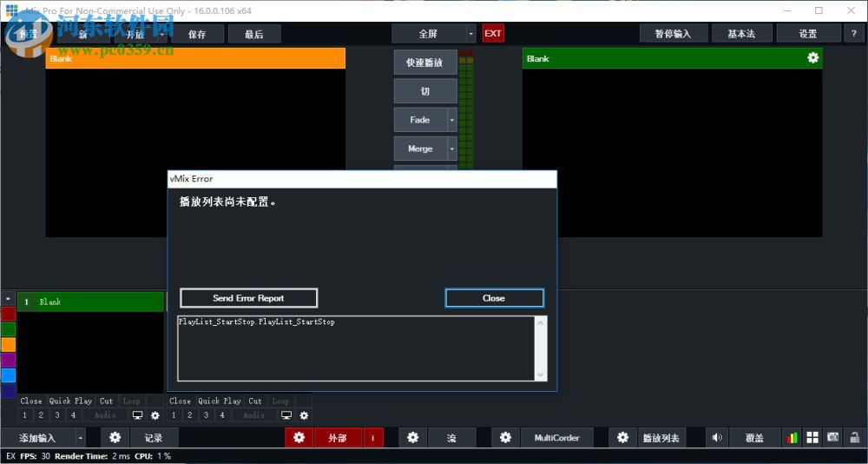The image size is (868, 464).
Task: Open recording settings gear beside 记录
Action: click(x=115, y=437)
